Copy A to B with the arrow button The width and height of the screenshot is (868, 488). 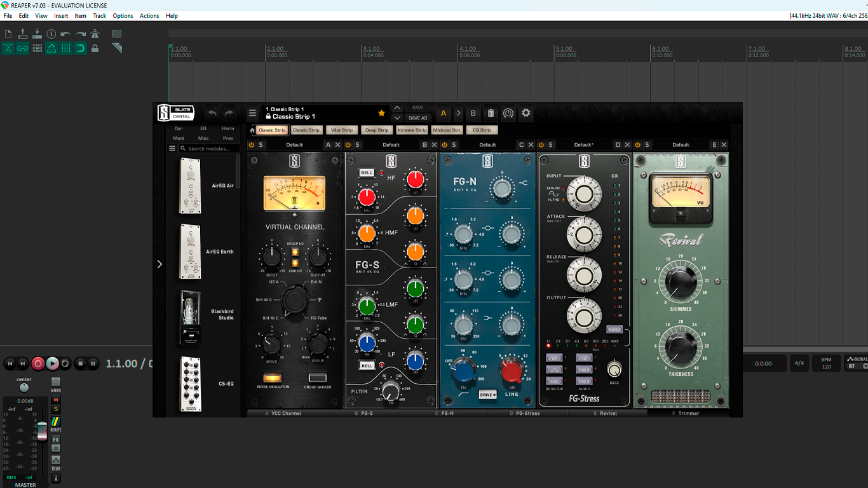(459, 113)
